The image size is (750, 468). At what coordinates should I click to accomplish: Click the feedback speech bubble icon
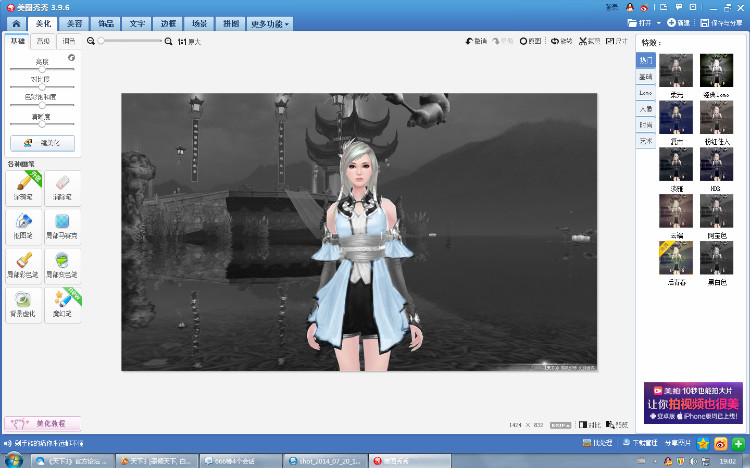pyautogui.click(x=679, y=7)
